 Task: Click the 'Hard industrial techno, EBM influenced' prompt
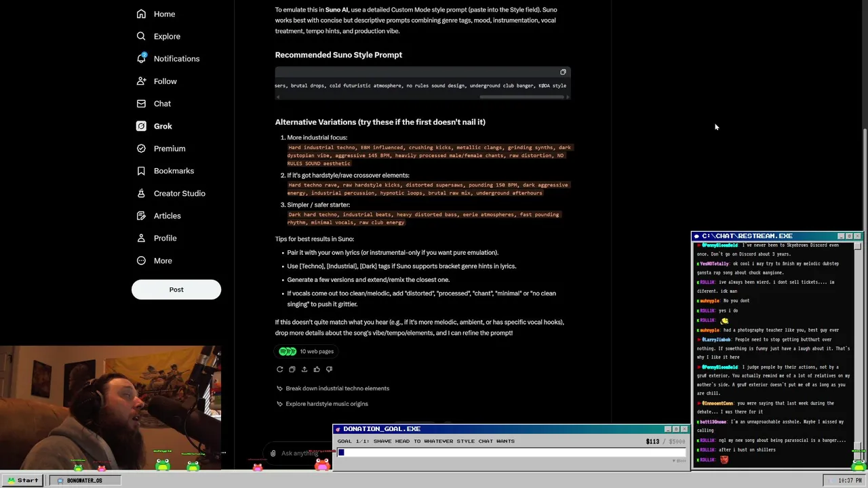[429, 155]
